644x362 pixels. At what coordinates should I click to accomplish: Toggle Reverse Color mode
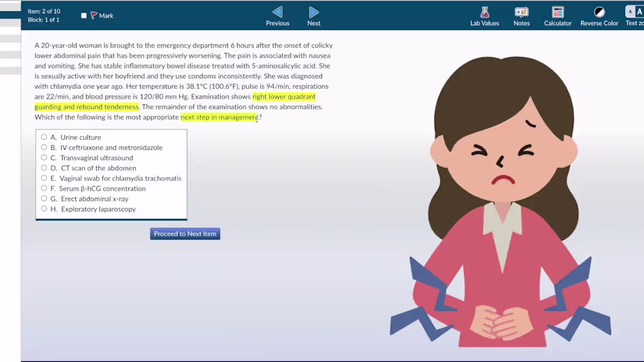(600, 16)
